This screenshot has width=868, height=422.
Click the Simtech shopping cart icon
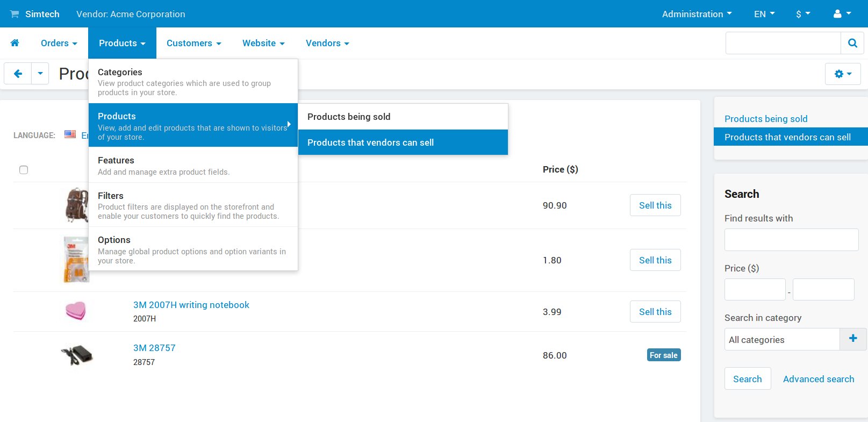pyautogui.click(x=15, y=14)
